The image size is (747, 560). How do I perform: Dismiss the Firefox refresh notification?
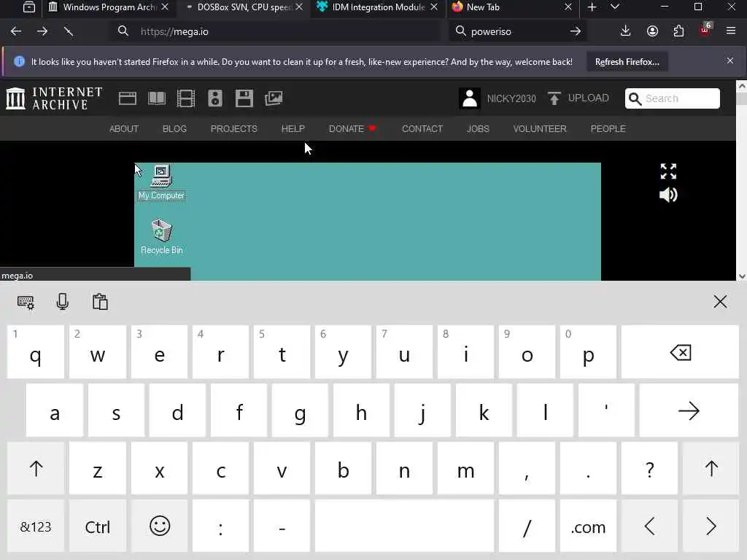click(x=729, y=61)
